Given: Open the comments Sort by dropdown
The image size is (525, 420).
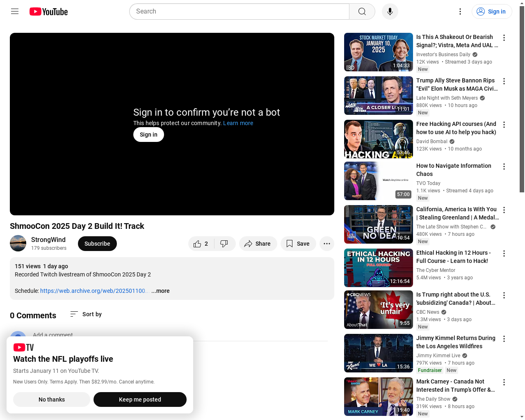Looking at the screenshot, I should coord(86,314).
